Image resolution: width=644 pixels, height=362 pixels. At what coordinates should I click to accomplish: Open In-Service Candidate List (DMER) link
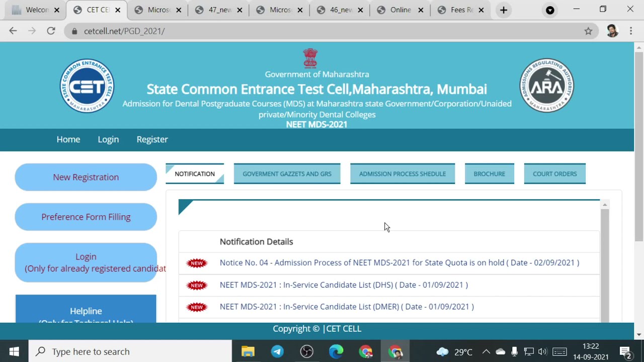point(347,307)
